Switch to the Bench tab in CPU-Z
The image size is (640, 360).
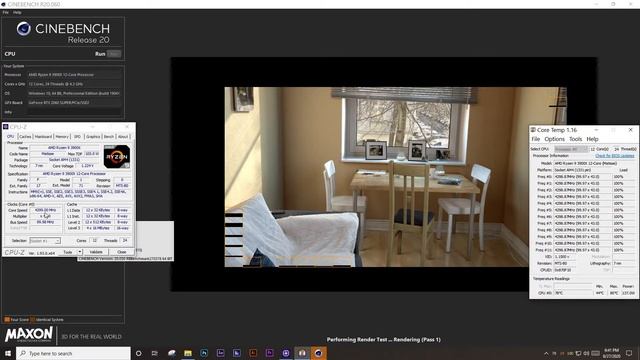109,137
